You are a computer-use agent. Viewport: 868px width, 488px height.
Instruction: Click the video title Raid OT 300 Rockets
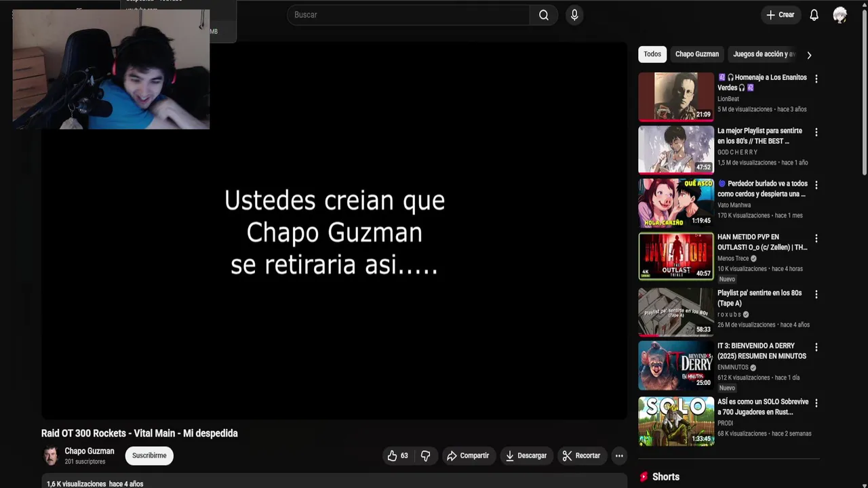tap(140, 434)
